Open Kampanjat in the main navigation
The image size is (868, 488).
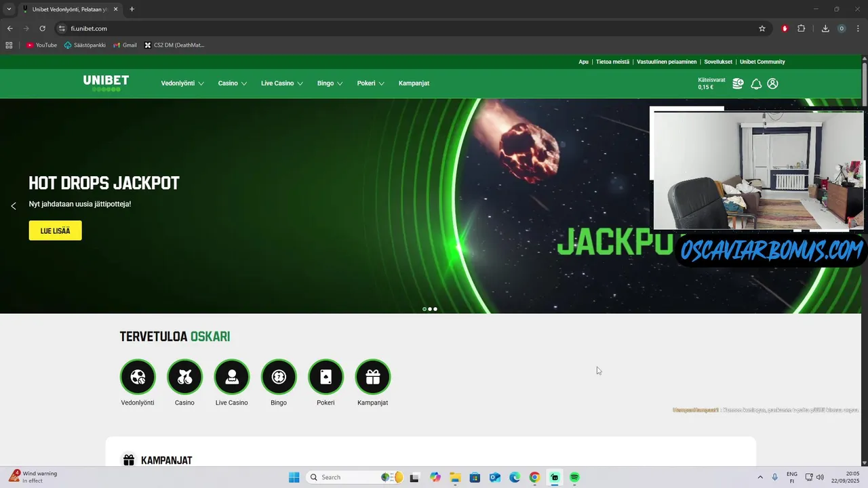(x=414, y=83)
